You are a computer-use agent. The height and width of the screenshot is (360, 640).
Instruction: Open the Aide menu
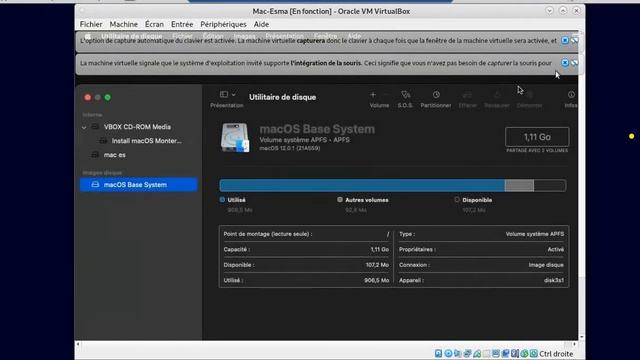261,24
